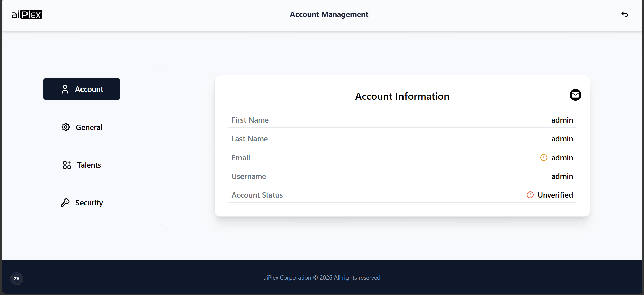Click the aiPlex logo

[x=27, y=14]
